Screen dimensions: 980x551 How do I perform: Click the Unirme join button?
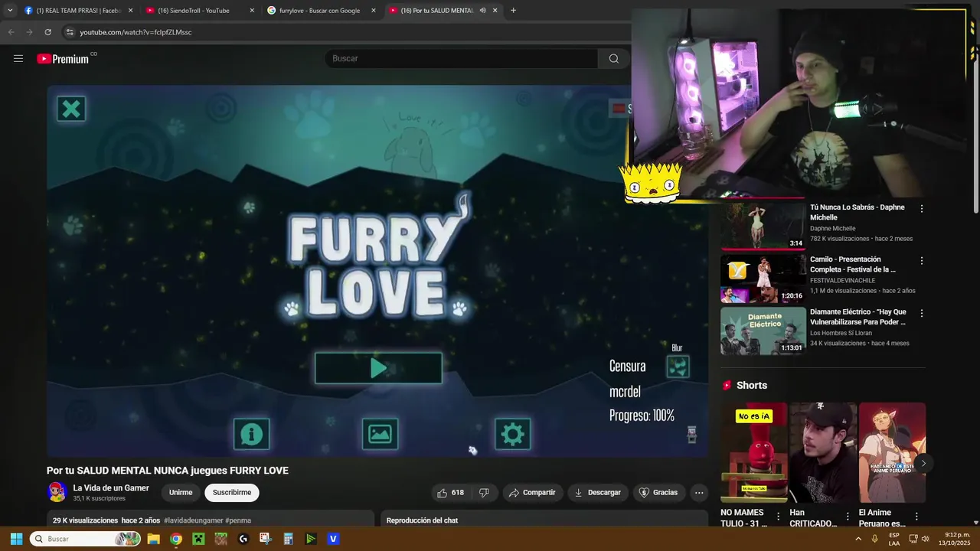[181, 493]
